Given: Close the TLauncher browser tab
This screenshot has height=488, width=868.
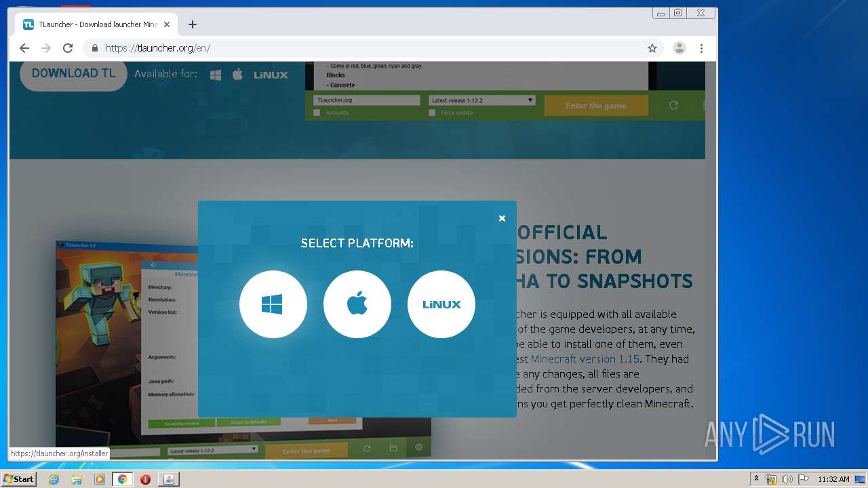Looking at the screenshot, I should pyautogui.click(x=167, y=24).
